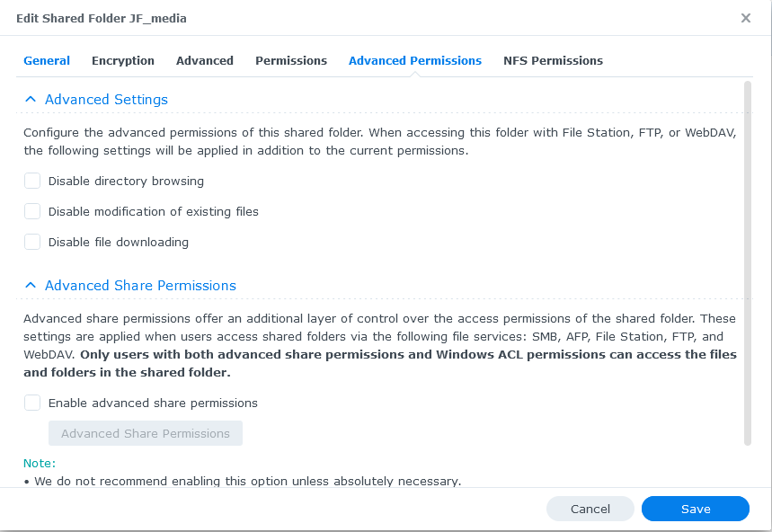Click the Advanced Settings section title

coord(106,100)
